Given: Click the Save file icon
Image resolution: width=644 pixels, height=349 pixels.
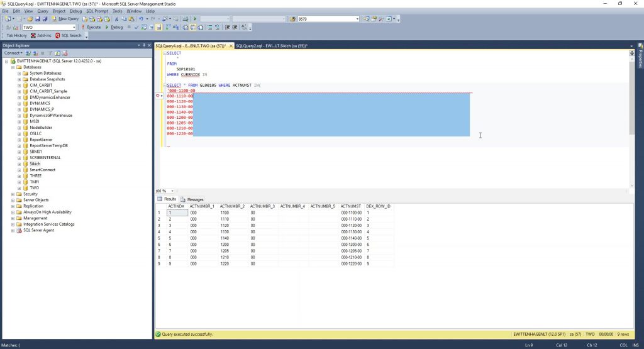Looking at the screenshot, I should [37, 19].
